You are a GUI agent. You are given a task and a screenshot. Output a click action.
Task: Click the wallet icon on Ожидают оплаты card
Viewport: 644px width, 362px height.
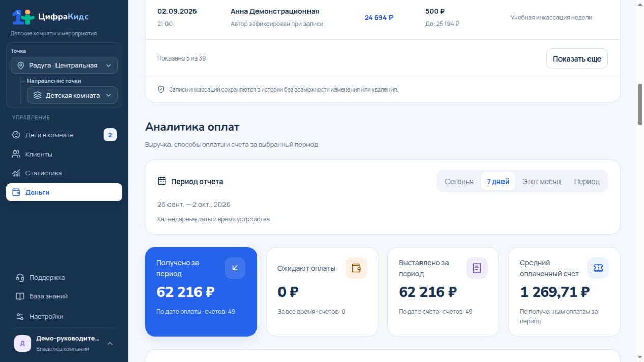coord(356,268)
